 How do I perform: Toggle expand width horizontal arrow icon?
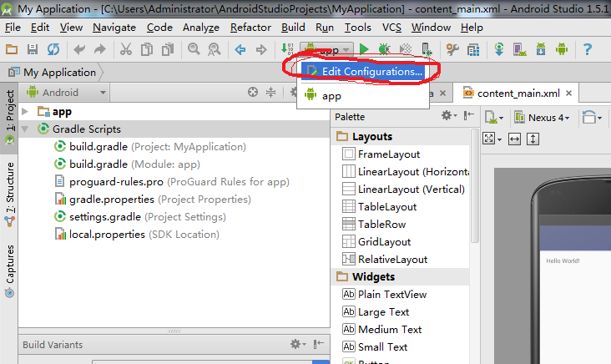[514, 139]
